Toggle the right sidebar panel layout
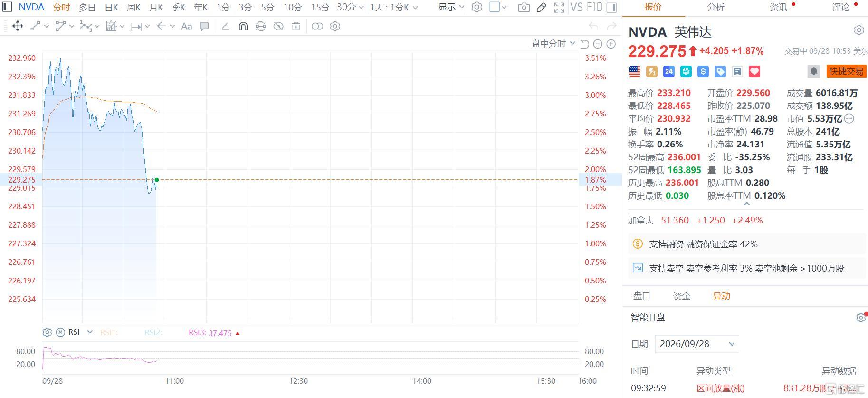The height and width of the screenshot is (398, 868). click(x=612, y=7)
